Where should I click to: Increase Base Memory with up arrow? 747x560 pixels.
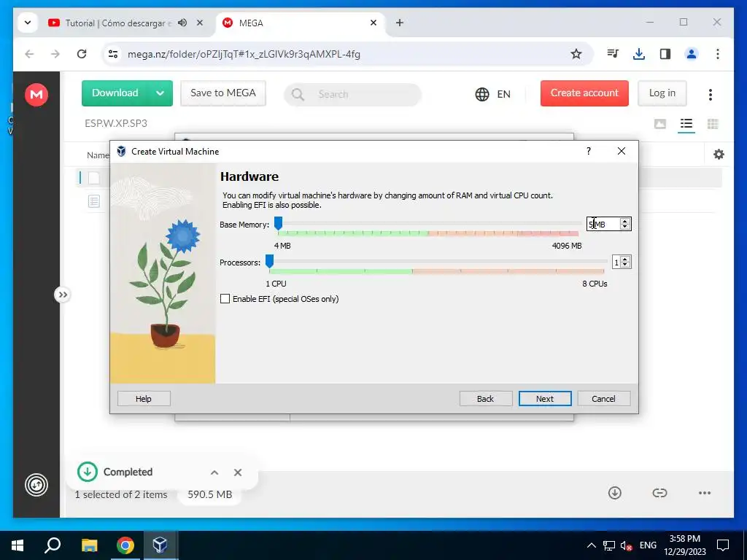625,221
